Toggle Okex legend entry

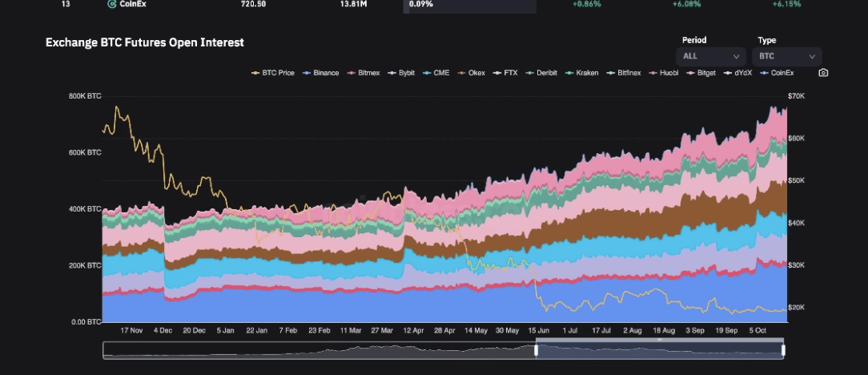click(x=471, y=73)
